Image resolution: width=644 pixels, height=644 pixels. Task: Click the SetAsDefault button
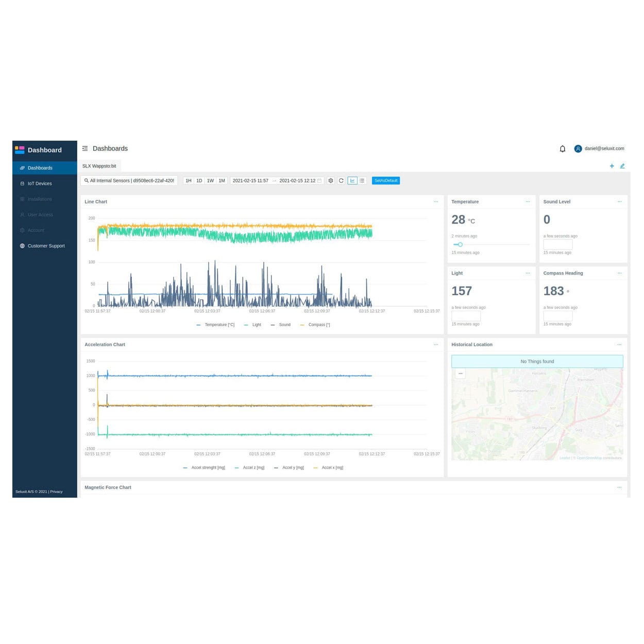click(x=386, y=181)
